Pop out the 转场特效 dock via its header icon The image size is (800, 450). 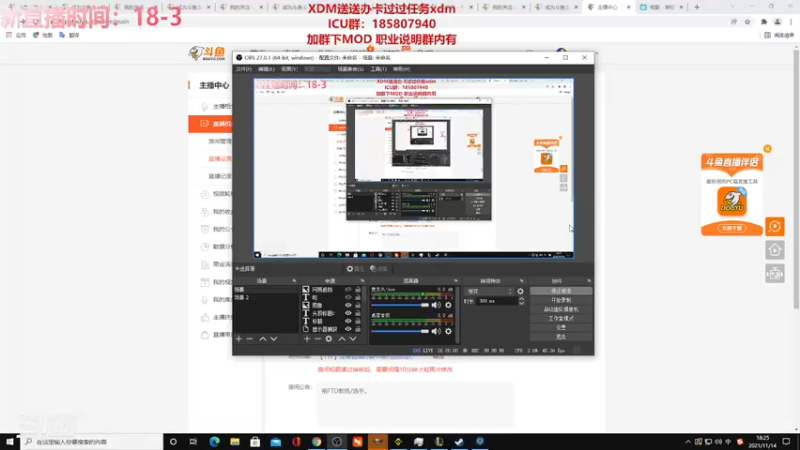pyautogui.click(x=521, y=281)
